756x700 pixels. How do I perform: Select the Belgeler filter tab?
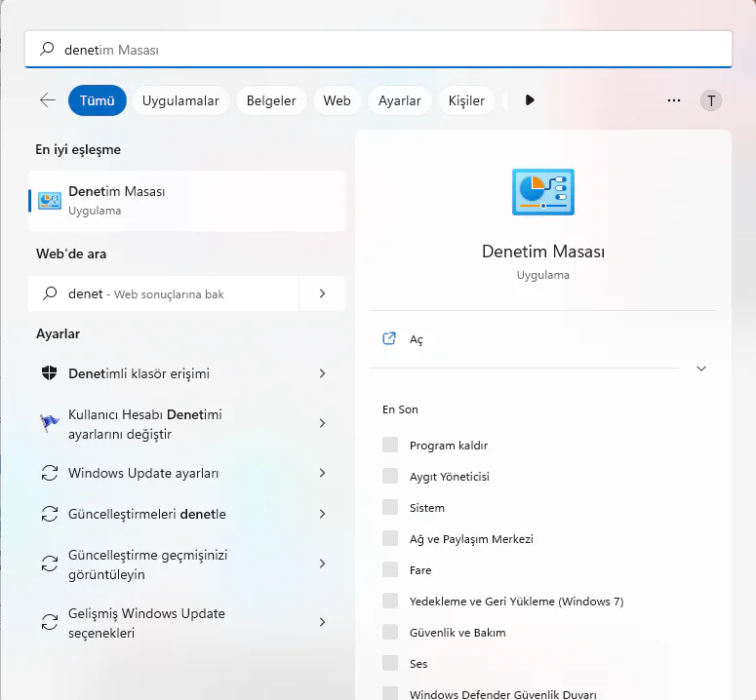tap(270, 100)
